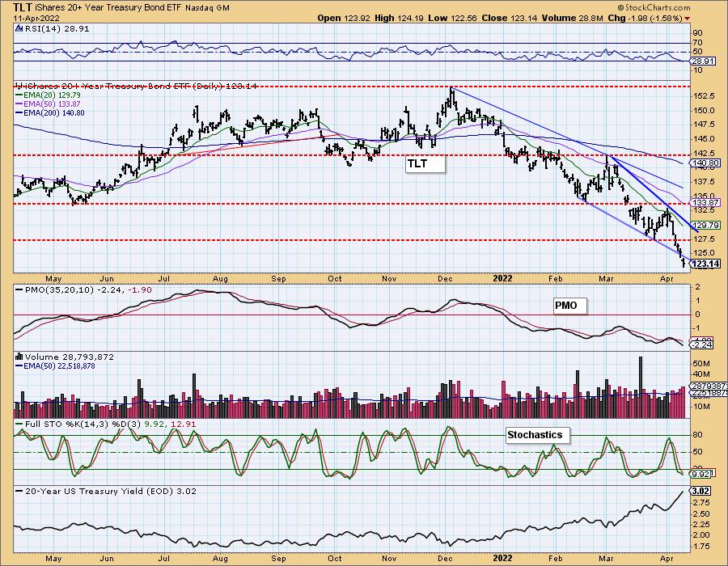Click the 90 label on the RSI axis
This screenshot has height=566, width=728.
tap(698, 33)
